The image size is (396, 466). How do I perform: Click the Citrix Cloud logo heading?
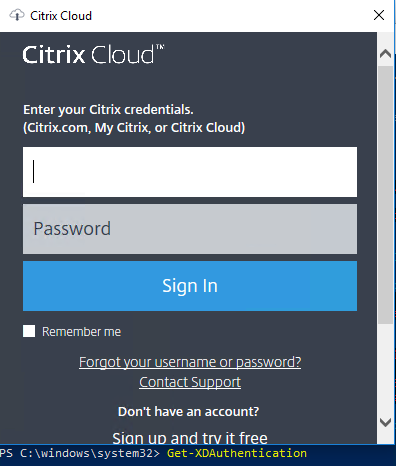click(x=93, y=54)
